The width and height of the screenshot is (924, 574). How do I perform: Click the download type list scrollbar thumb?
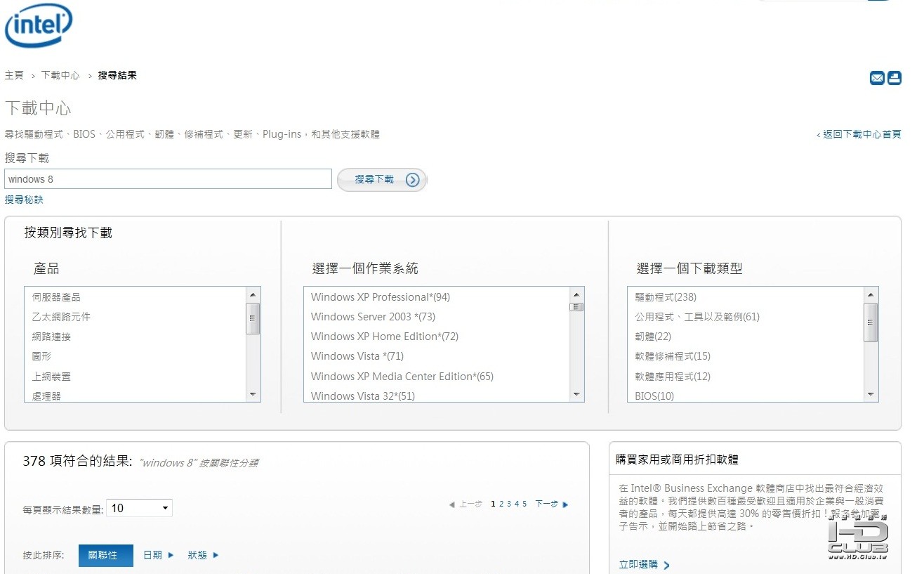click(871, 322)
